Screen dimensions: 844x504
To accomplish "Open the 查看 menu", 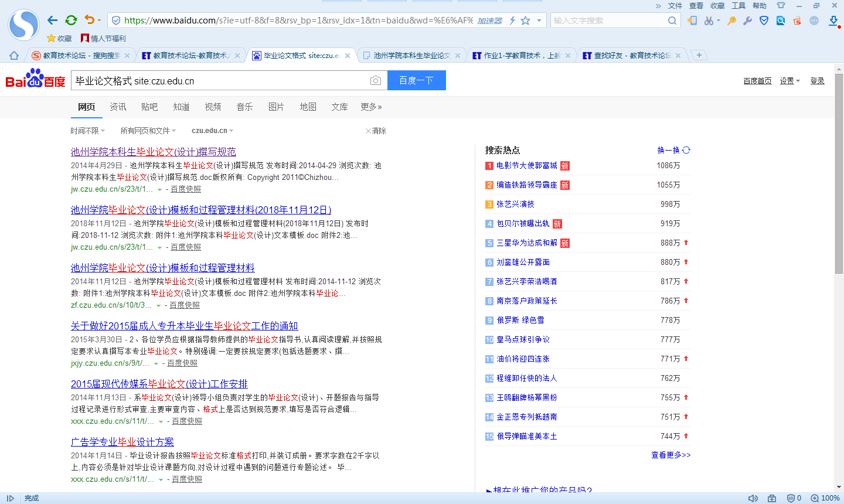I will point(696,6).
